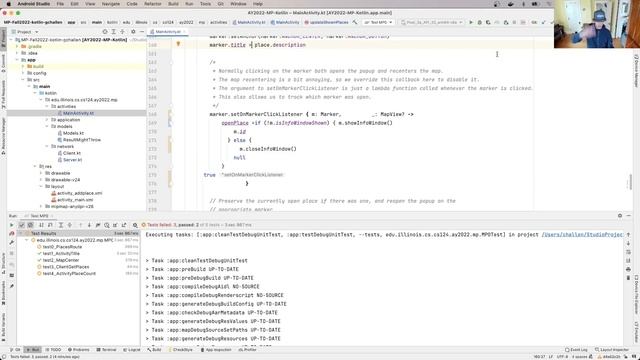The image size is (640, 360).
Task: Click sort alphabetically icon in test toolbar
Action: tap(41, 225)
